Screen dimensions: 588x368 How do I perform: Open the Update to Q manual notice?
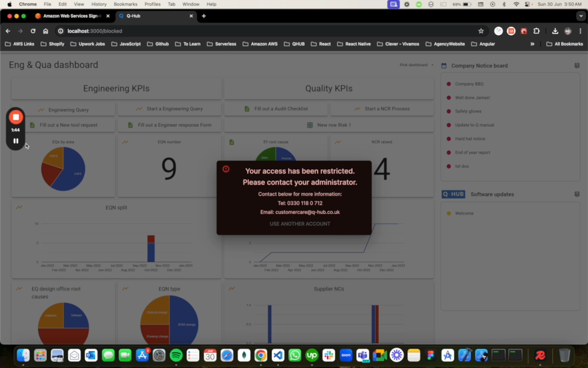coord(474,125)
